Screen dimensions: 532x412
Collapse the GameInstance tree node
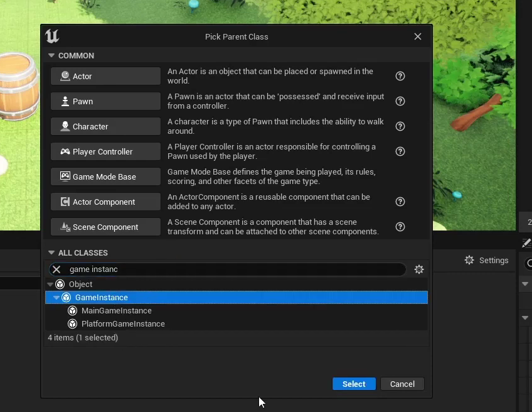click(56, 298)
